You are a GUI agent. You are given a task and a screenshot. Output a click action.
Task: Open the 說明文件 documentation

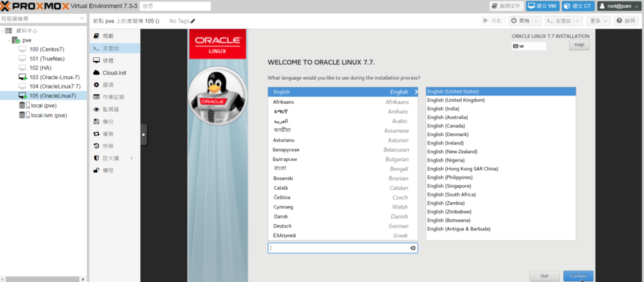coord(506,6)
